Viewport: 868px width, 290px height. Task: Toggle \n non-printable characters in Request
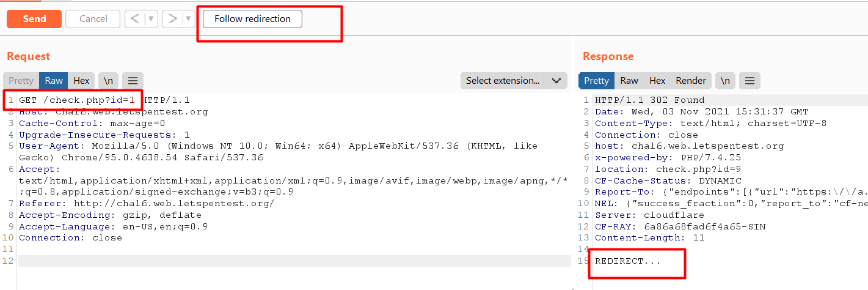click(x=108, y=81)
